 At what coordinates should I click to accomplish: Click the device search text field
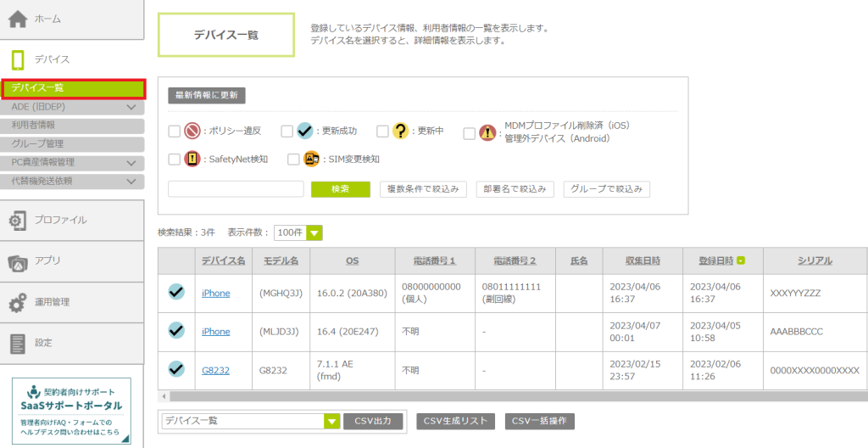[236, 189]
